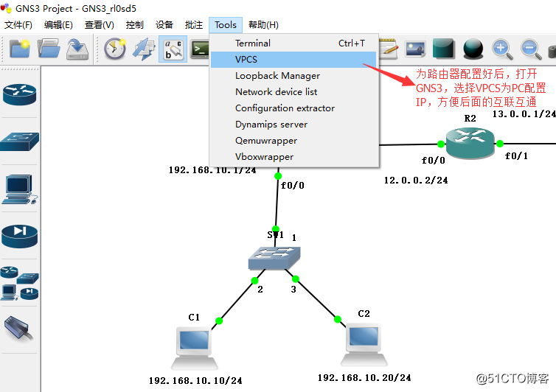Open the 帮助(H) menu
The height and width of the screenshot is (392, 556).
(263, 25)
